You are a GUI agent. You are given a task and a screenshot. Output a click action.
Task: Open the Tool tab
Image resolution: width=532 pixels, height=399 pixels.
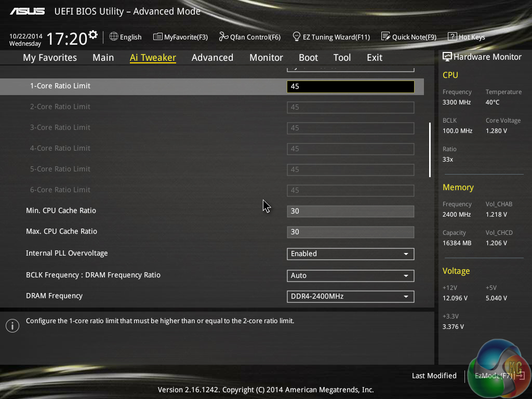coord(342,58)
